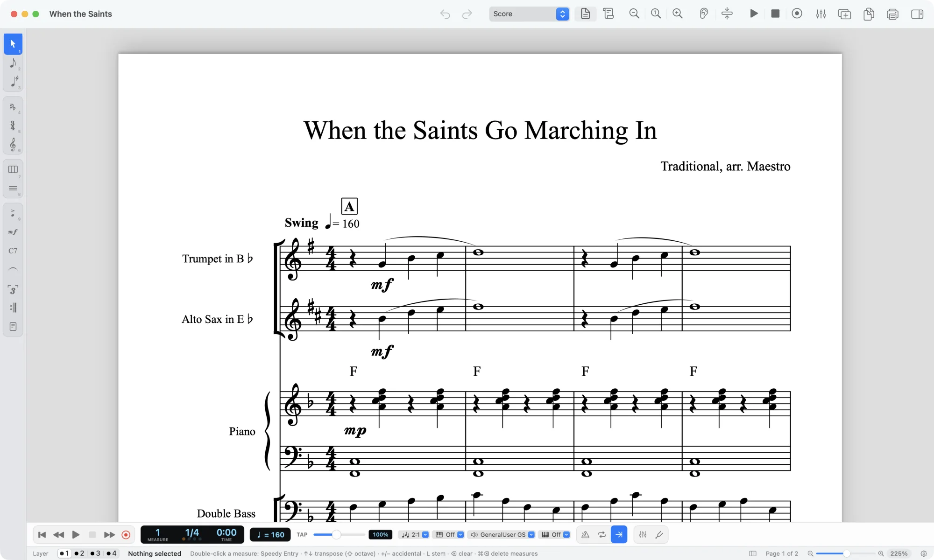
Task: Switch to page view mode
Action: [585, 14]
